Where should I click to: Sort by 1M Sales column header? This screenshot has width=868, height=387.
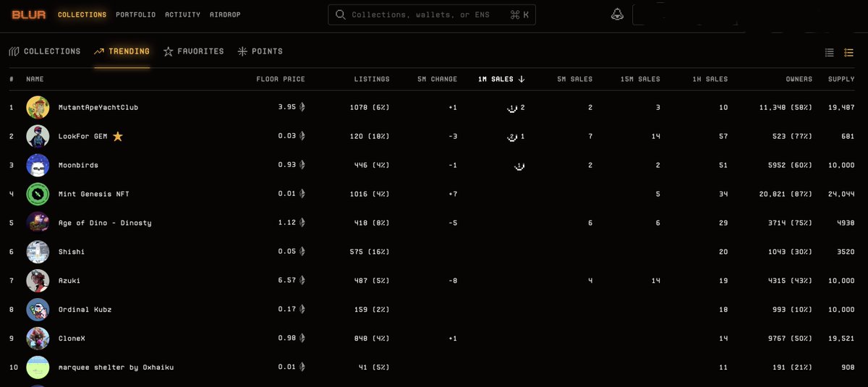[x=501, y=79]
